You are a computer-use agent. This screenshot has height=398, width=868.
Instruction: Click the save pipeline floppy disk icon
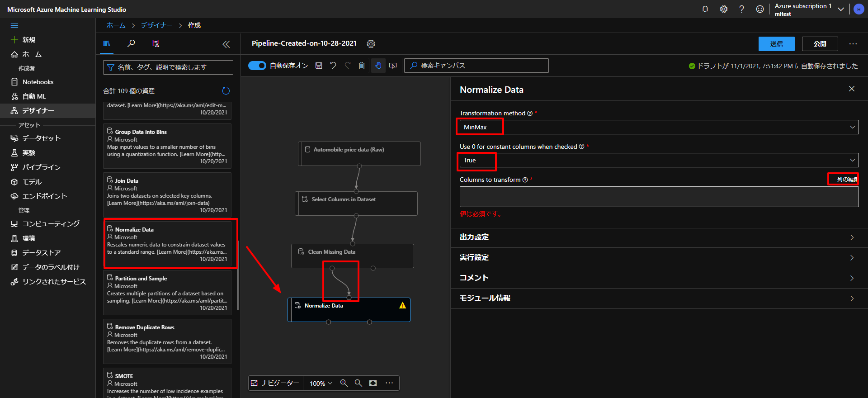pyautogui.click(x=319, y=66)
